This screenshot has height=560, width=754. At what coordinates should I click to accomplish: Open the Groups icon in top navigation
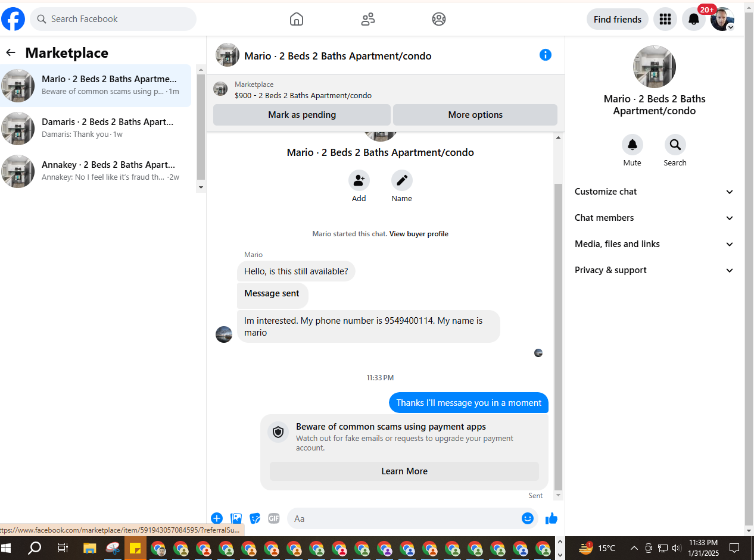point(439,19)
